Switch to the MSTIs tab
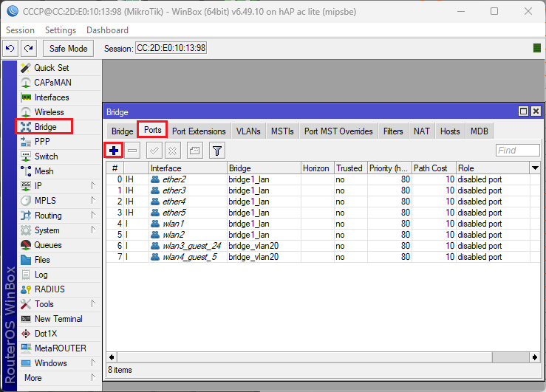The width and height of the screenshot is (546, 392). 282,131
